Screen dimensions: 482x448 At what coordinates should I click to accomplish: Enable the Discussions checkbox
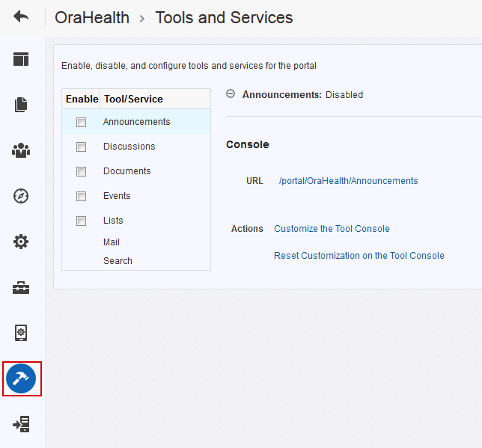pos(81,147)
